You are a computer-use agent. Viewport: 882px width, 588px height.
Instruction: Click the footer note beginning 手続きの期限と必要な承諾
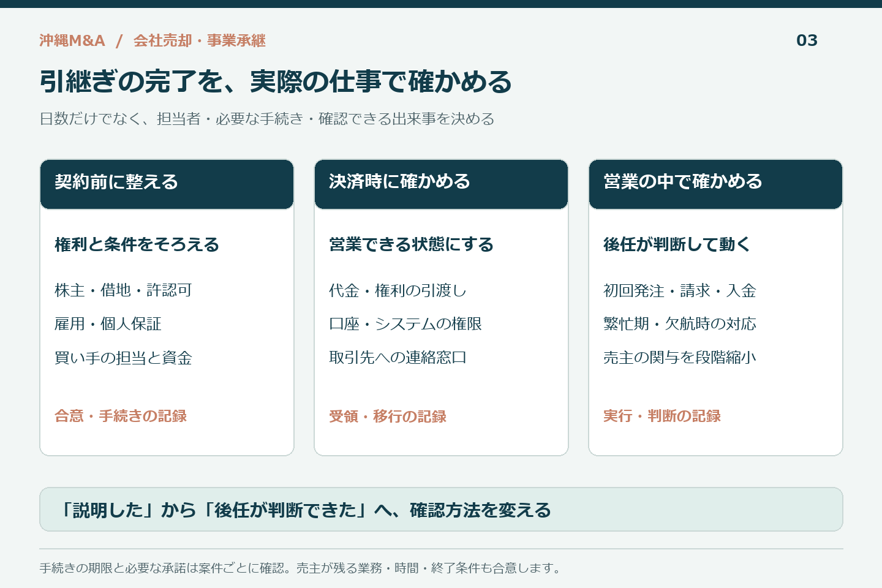click(301, 568)
